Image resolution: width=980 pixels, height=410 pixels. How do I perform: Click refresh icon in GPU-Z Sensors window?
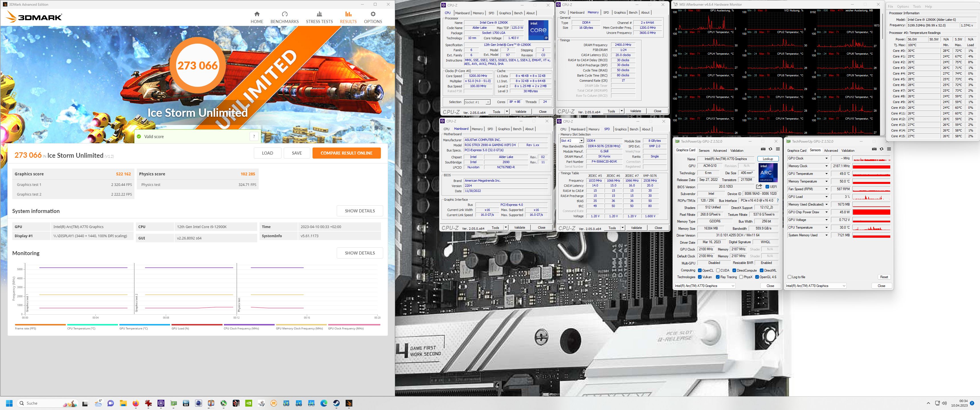pos(881,149)
